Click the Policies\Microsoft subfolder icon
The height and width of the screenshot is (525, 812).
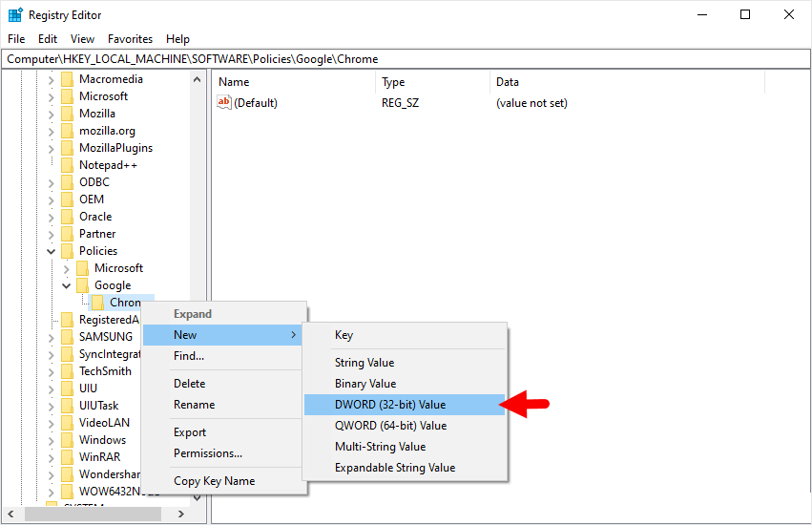82,268
